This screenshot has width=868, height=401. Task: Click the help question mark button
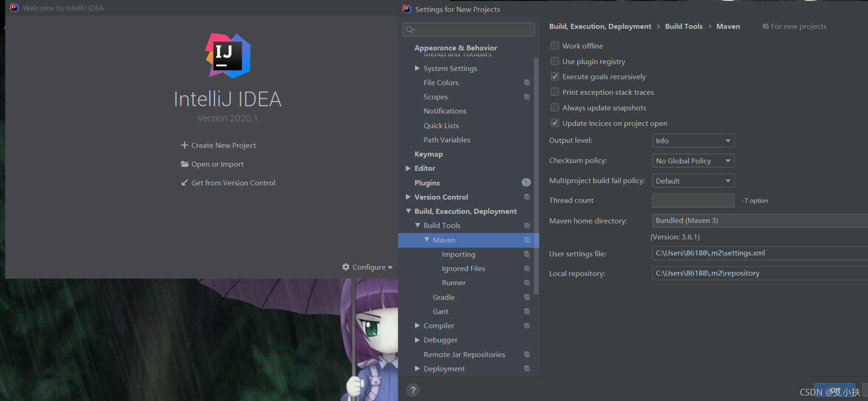[x=413, y=390]
